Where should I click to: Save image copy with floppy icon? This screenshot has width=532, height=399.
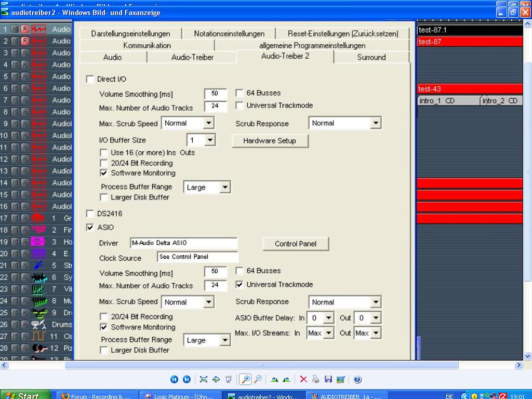[328, 379]
